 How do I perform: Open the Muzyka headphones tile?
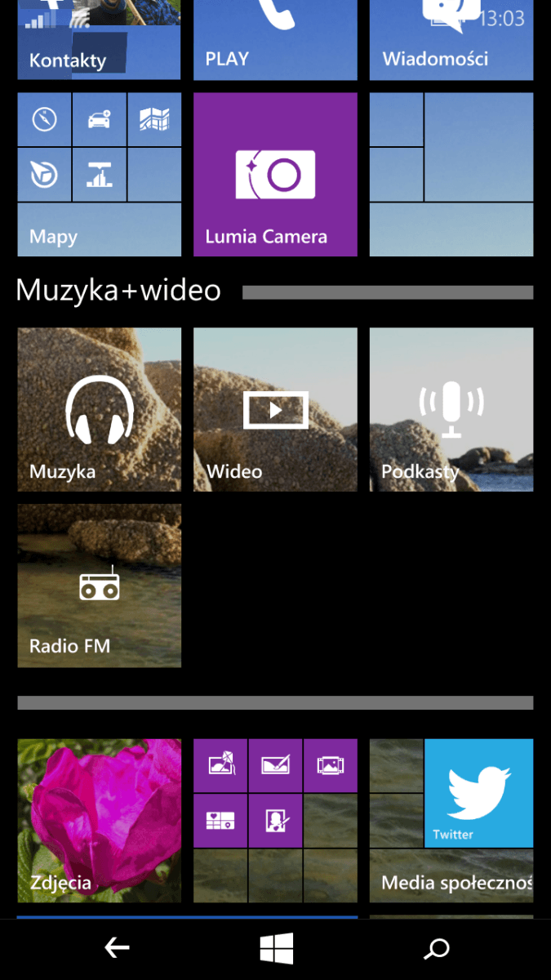pos(99,409)
